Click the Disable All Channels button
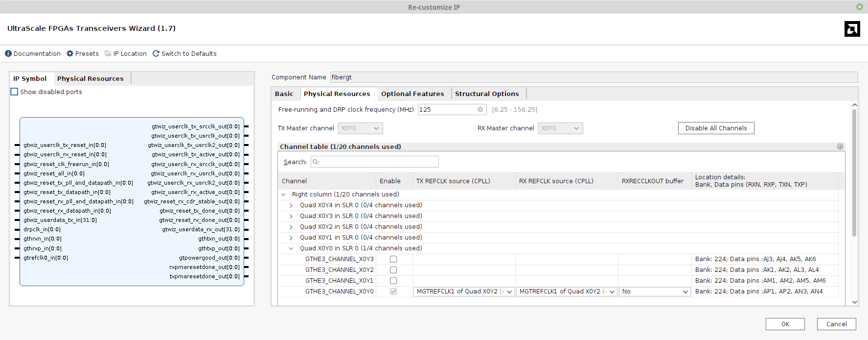The image size is (868, 340). 716,128
